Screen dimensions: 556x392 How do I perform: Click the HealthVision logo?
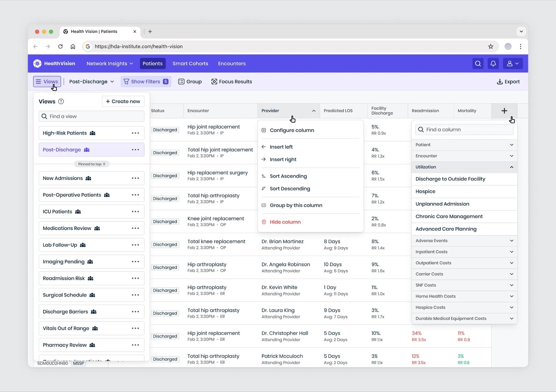54,64
